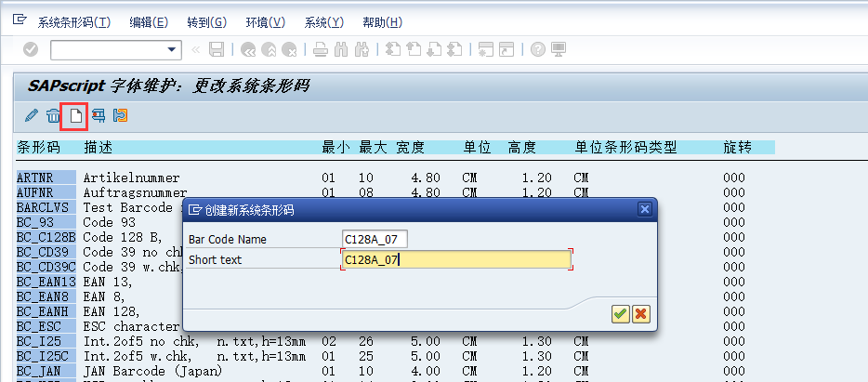Open the 编辑(E) menu

[x=149, y=22]
